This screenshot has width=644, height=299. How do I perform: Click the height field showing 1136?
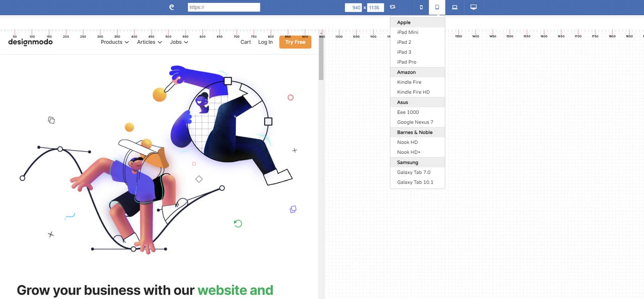pyautogui.click(x=375, y=8)
